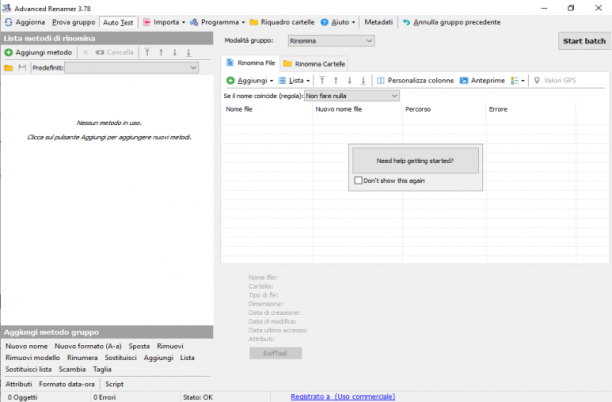Move file down arrow in file list toolbar
This screenshot has width=612, height=402.
click(349, 80)
